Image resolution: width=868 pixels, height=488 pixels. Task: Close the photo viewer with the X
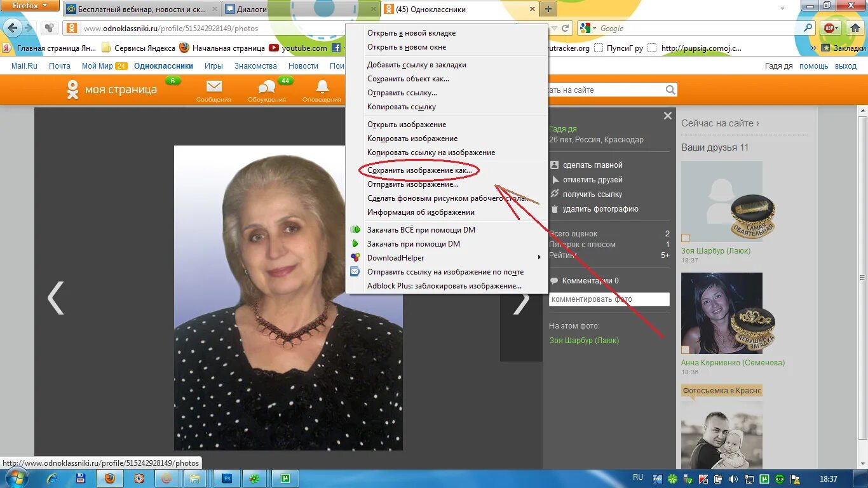667,116
